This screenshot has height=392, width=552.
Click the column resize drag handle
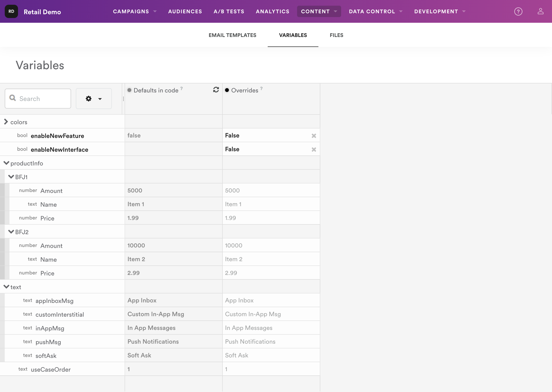click(x=123, y=99)
